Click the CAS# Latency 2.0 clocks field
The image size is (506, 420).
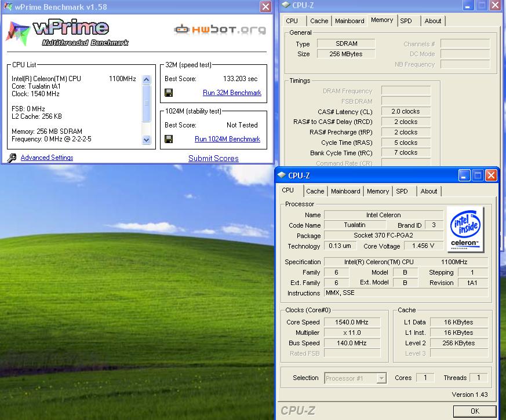pyautogui.click(x=406, y=112)
